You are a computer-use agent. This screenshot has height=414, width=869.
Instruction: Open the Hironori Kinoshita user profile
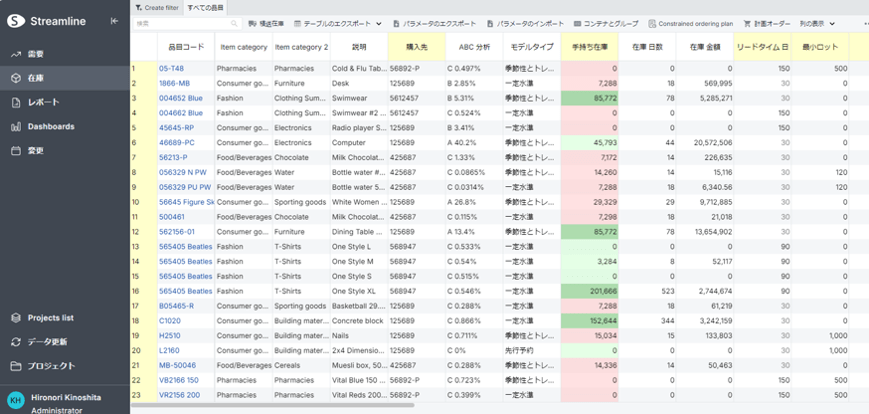tap(63, 396)
